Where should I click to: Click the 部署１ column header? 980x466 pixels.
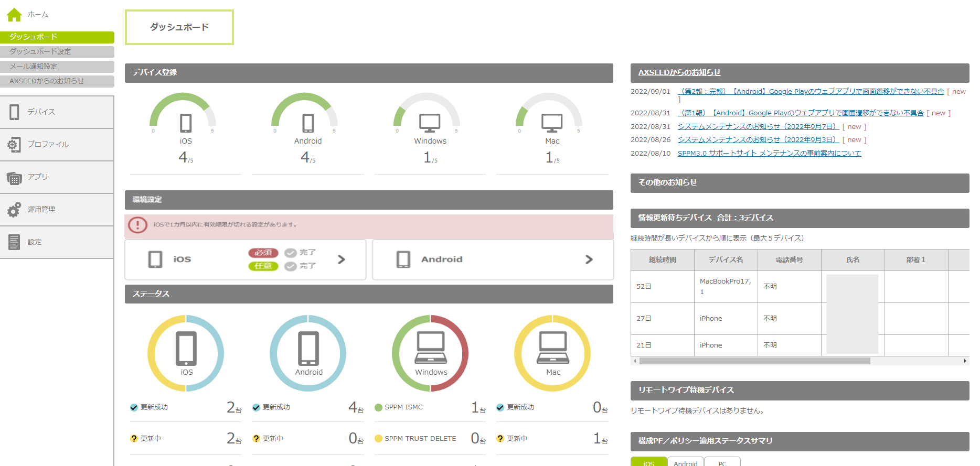click(917, 260)
